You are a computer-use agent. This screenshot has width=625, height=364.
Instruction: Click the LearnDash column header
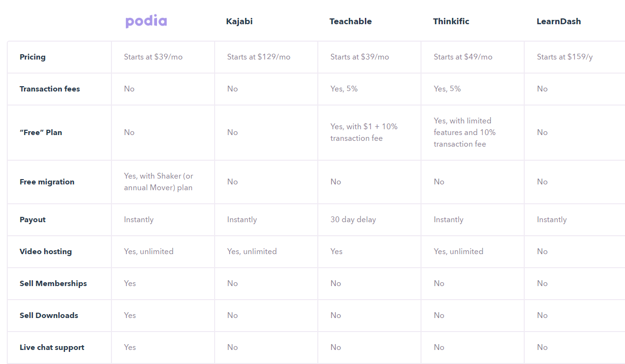point(559,21)
